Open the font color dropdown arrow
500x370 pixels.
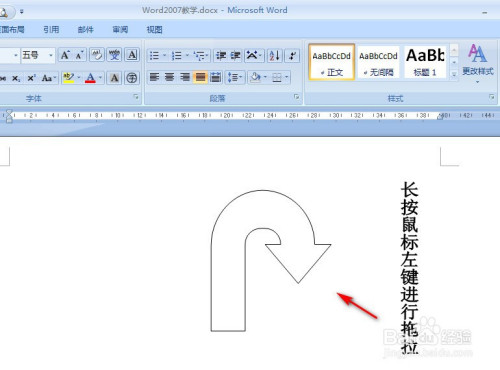(x=100, y=78)
